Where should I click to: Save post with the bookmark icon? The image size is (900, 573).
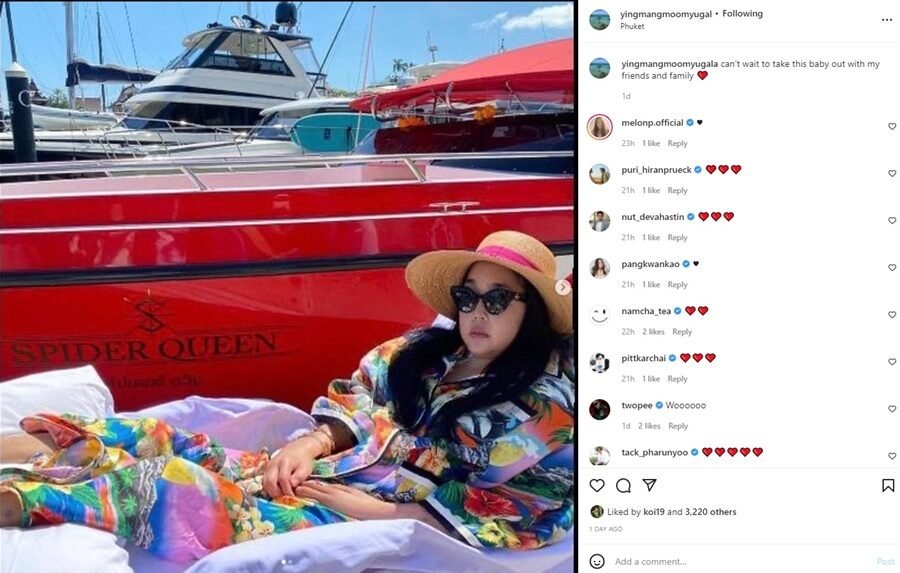click(x=888, y=486)
